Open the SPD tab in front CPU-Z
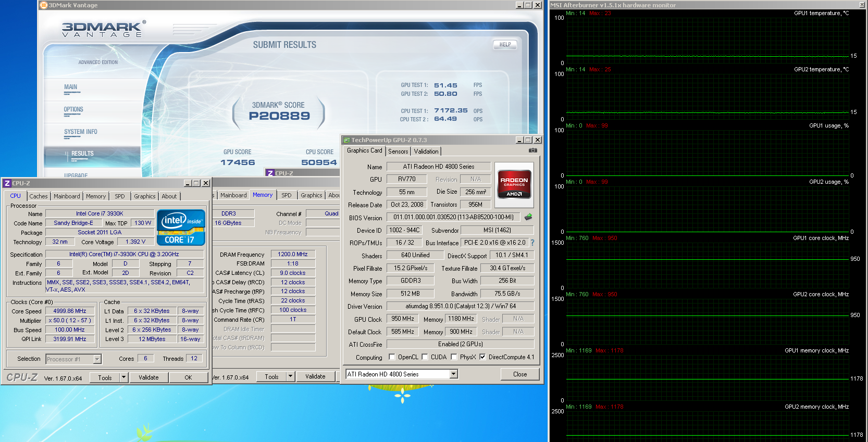The height and width of the screenshot is (442, 868). pos(120,196)
